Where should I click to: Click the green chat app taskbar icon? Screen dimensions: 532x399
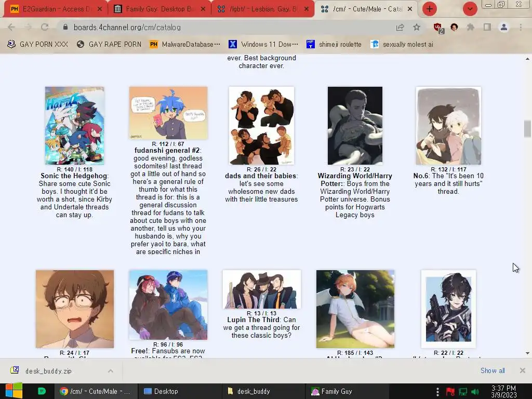(x=42, y=391)
